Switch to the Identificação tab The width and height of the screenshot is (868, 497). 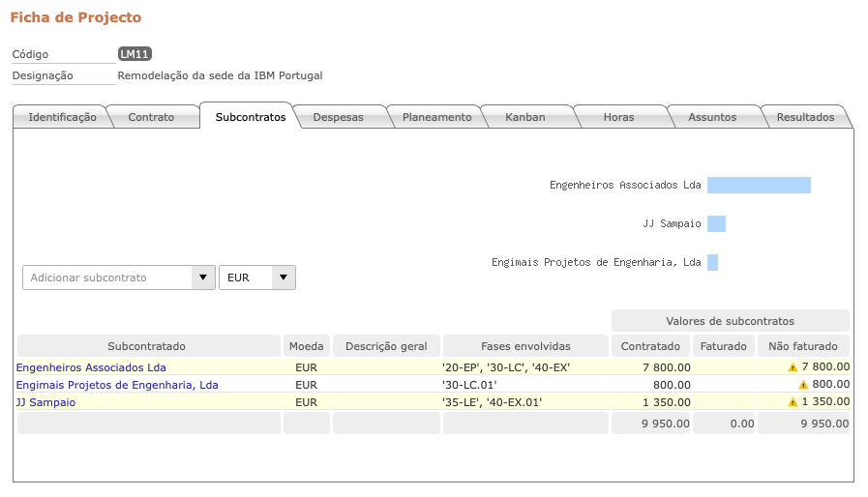point(62,117)
